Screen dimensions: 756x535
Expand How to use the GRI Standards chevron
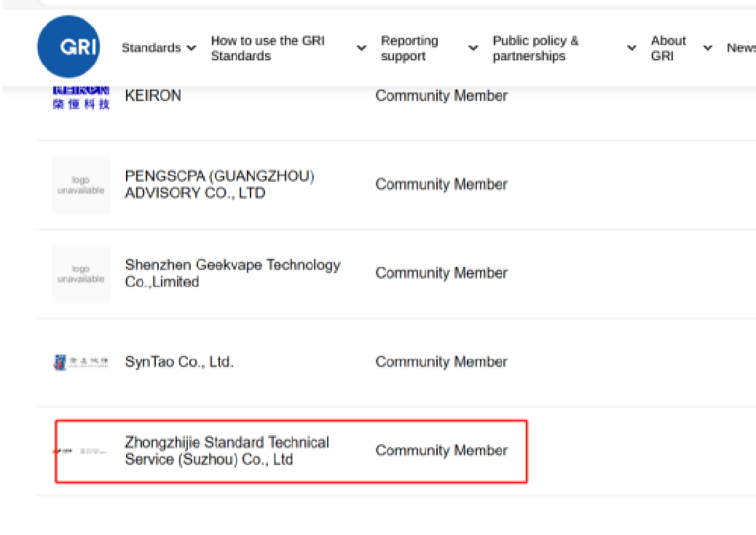361,48
